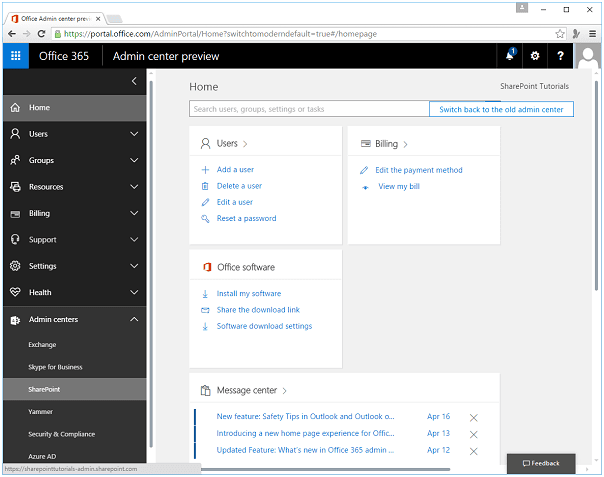The height and width of the screenshot is (477, 604).
Task: Open the user profile avatar
Action: (x=589, y=56)
